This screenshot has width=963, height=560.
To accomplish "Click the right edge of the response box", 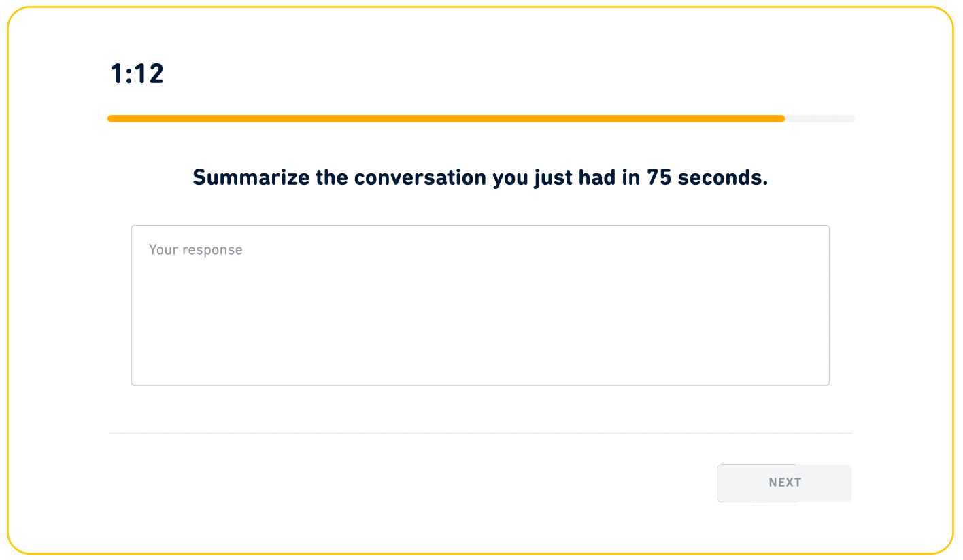I will [829, 305].
